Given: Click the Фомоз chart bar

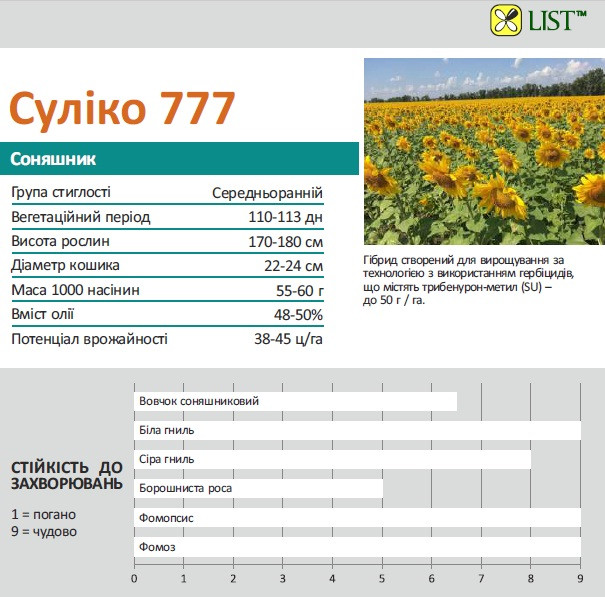Looking at the screenshot, I should [357, 548].
